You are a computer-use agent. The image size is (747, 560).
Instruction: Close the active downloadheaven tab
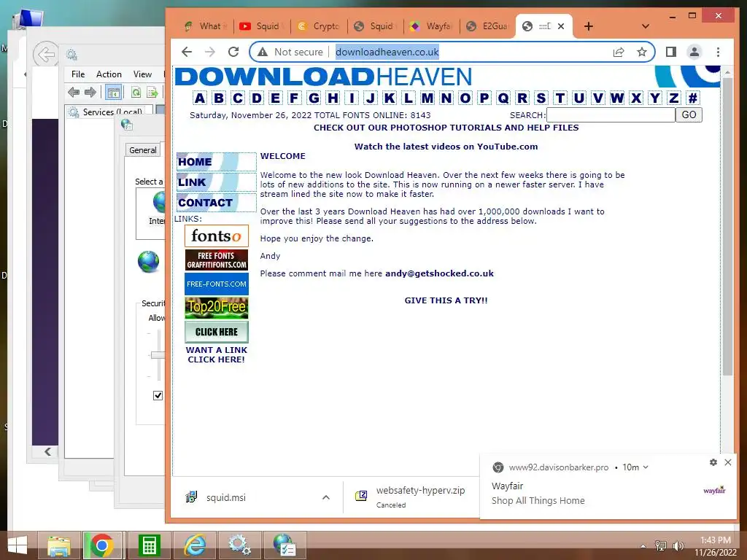(x=561, y=26)
